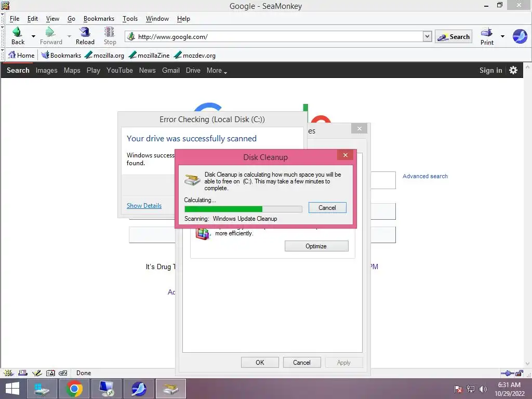Open Images in the Google bar

[46, 70]
